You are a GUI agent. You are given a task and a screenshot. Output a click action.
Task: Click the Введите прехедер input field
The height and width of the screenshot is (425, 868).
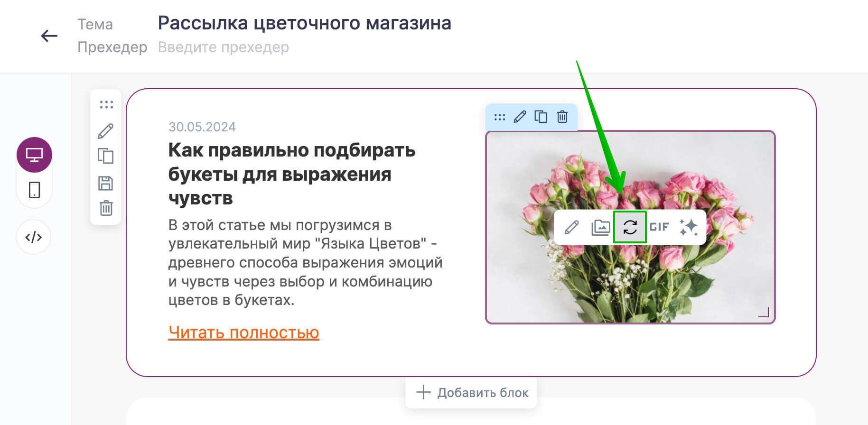click(223, 47)
